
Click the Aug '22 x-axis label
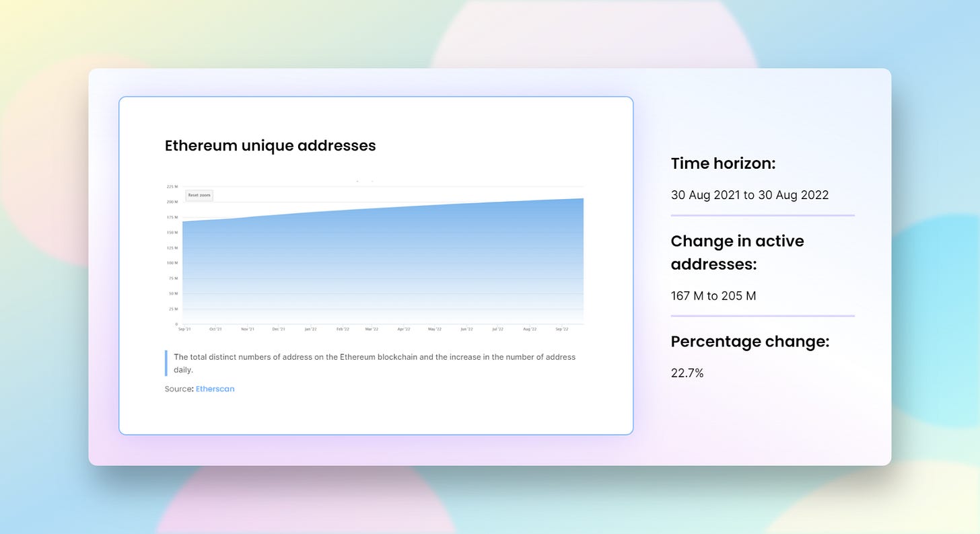[530, 330]
